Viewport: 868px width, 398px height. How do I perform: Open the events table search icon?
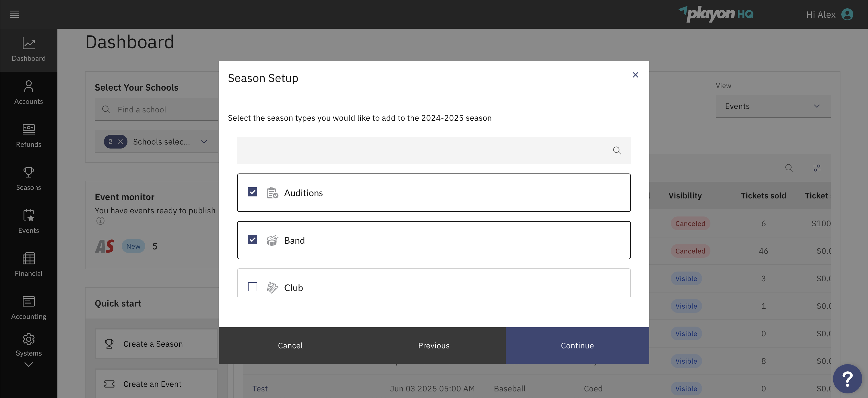[x=789, y=168]
